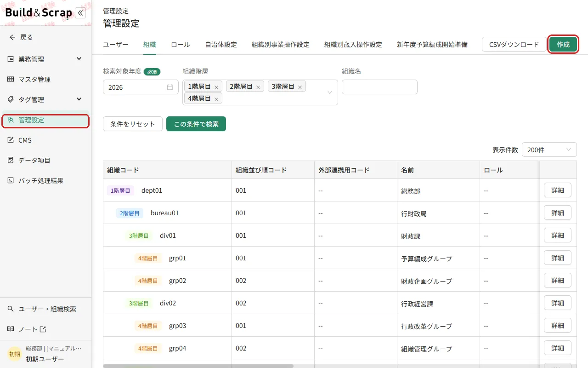Click the div02 organization code
Screen dimensions: 588x368
tap(168, 303)
